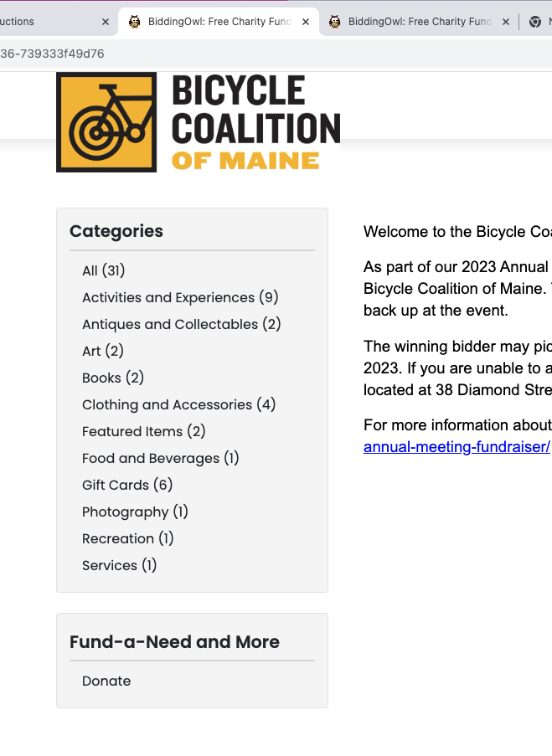
Task: View Clothing and Accessories items
Action: tap(178, 404)
